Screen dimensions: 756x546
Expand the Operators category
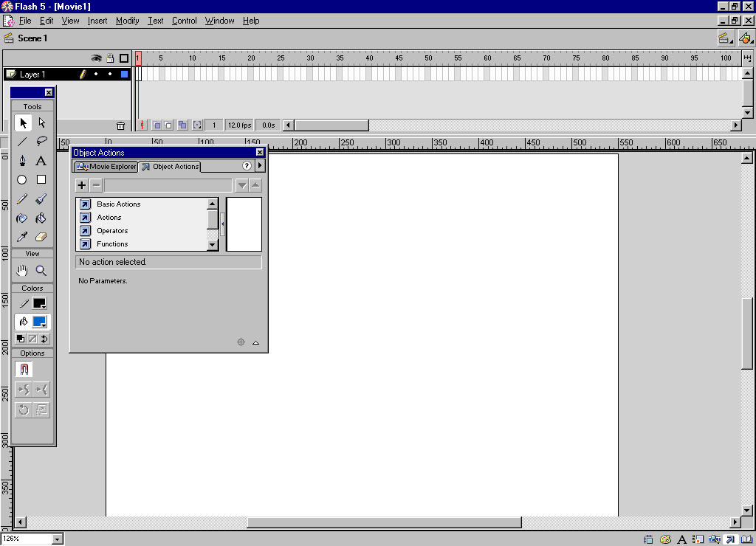(112, 231)
